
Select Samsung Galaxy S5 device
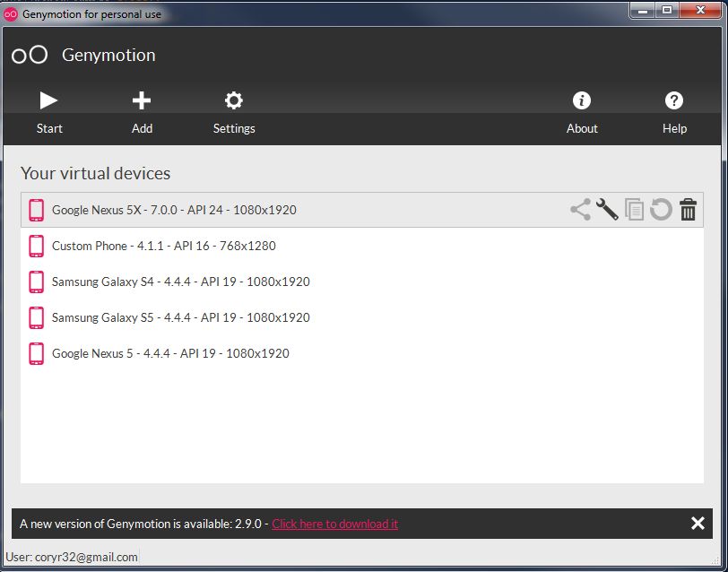[x=362, y=317]
